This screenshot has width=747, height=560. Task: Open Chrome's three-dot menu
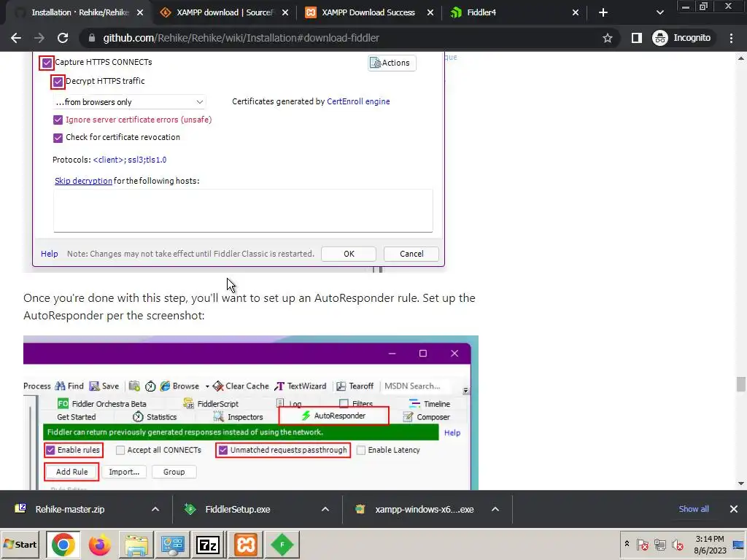(731, 38)
